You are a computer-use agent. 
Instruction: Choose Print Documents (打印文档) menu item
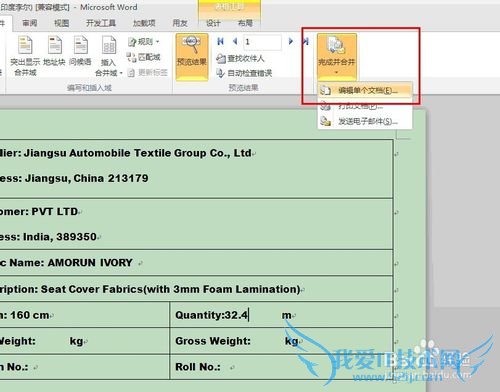point(365,106)
